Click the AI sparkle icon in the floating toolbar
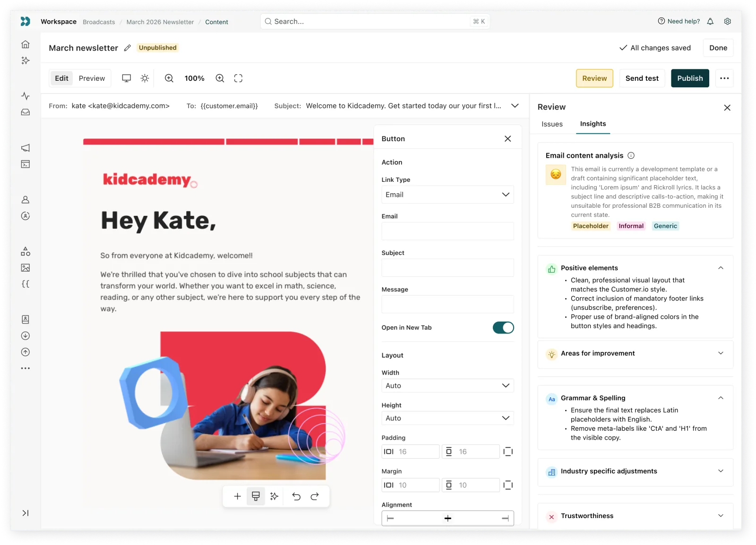 pyautogui.click(x=274, y=496)
